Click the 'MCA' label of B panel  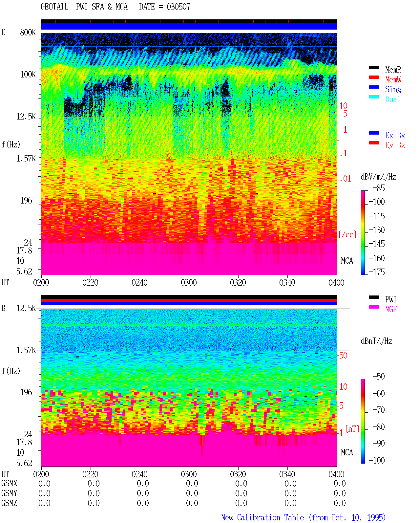point(347,452)
